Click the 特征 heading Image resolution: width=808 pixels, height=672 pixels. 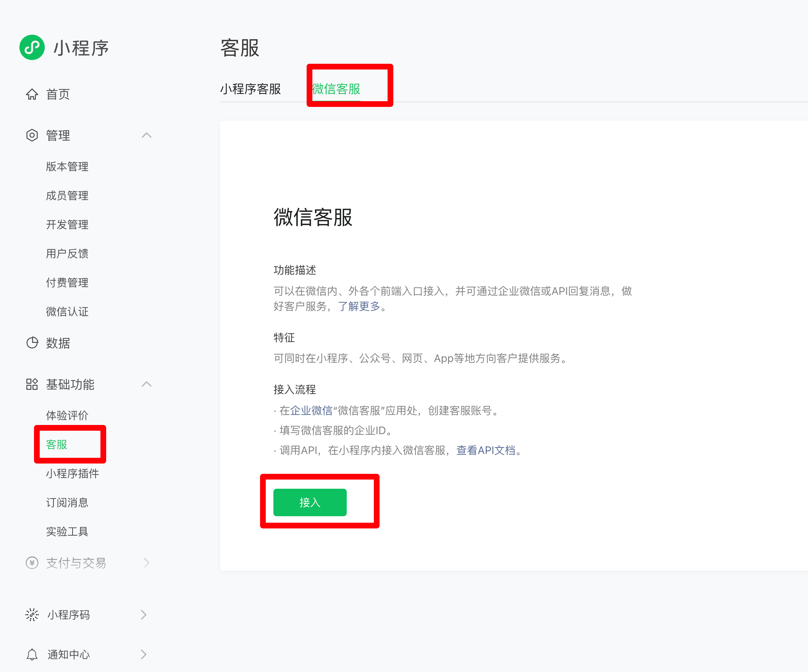[284, 338]
